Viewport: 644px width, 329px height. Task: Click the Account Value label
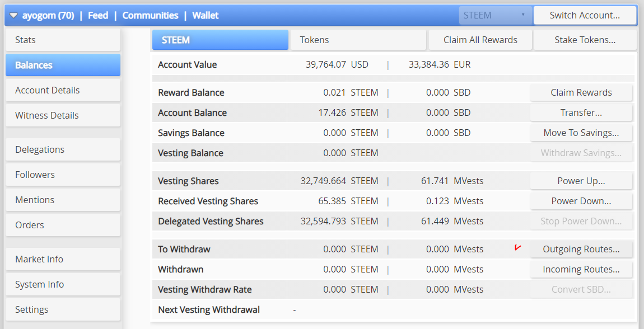187,64
